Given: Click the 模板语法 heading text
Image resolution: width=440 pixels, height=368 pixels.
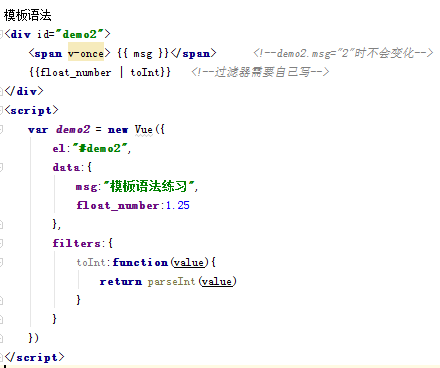Looking at the screenshot, I should coord(28,15).
